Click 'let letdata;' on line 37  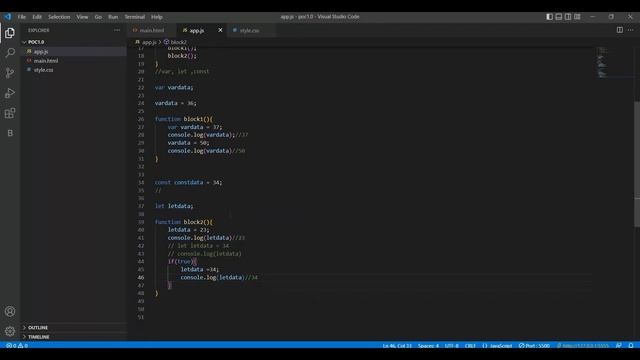[x=174, y=206]
